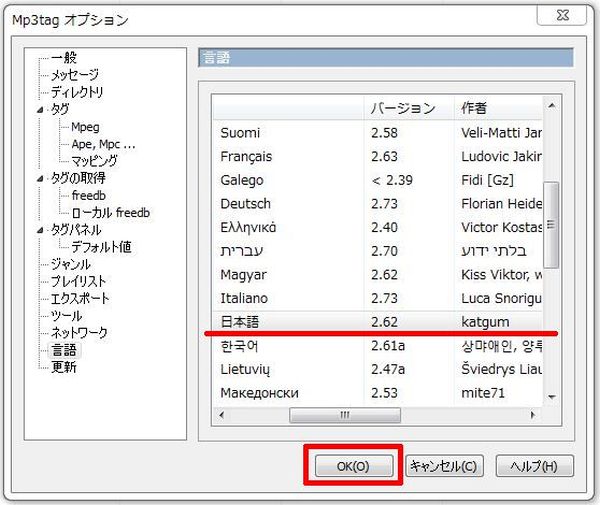Click author cell mite71
600x505 pixels.
(x=483, y=393)
